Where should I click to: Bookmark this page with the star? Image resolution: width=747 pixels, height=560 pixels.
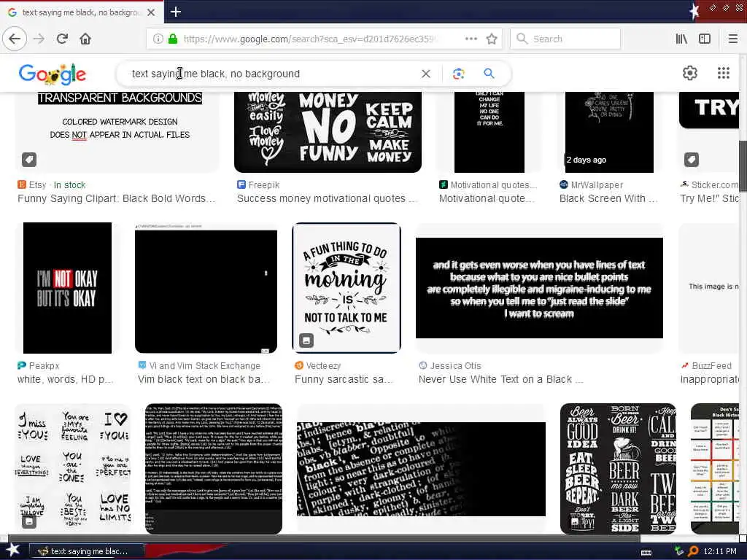(x=492, y=39)
